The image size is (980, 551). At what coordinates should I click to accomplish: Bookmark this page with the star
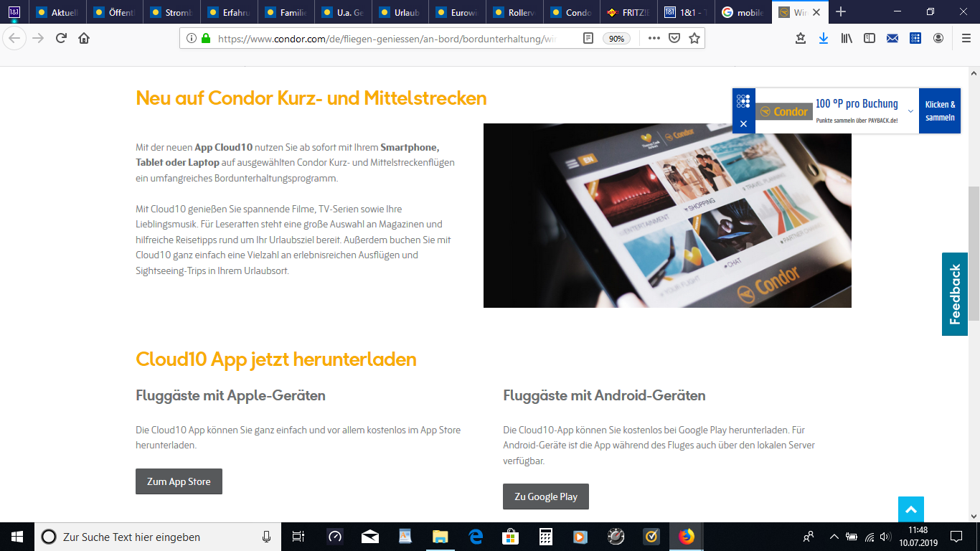point(694,38)
